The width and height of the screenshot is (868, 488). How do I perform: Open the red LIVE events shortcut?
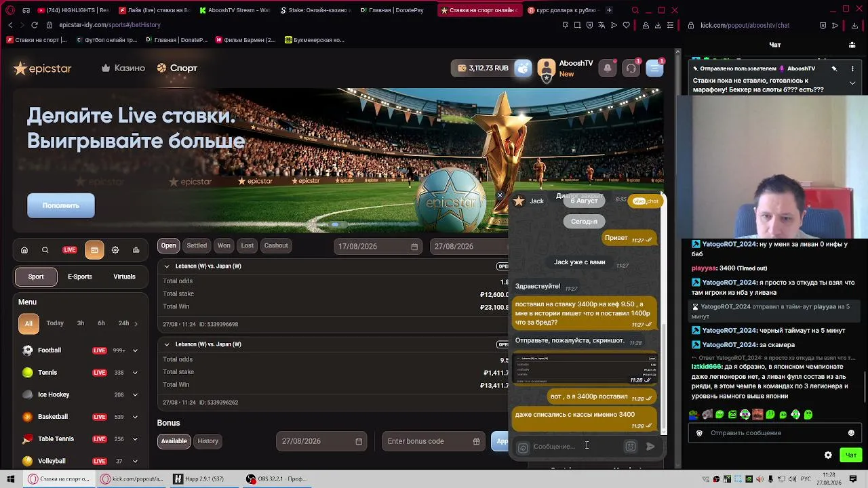click(70, 250)
